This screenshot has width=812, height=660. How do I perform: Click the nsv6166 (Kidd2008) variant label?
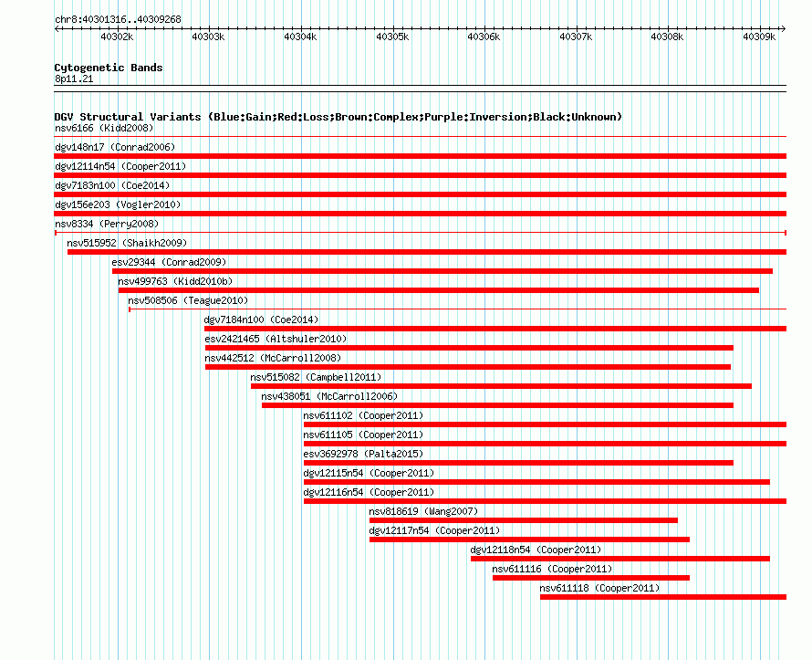point(104,128)
